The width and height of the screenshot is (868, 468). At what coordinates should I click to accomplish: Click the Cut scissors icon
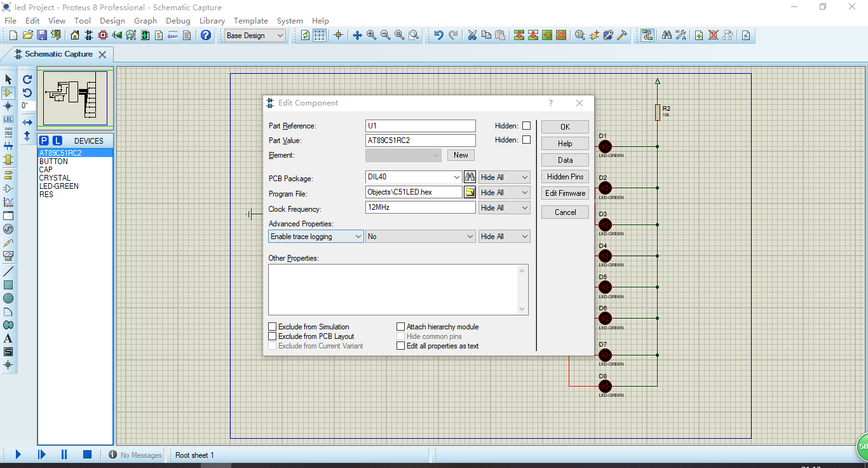(x=472, y=35)
